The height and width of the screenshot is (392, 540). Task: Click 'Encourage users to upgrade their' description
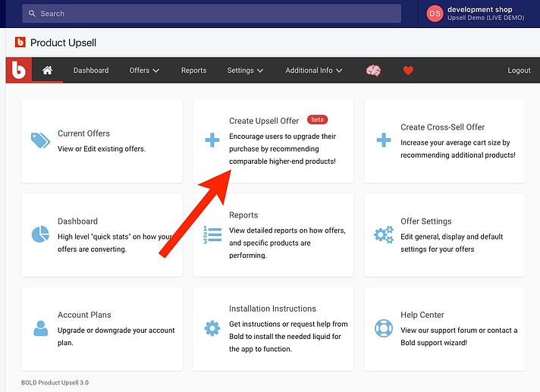(282, 136)
